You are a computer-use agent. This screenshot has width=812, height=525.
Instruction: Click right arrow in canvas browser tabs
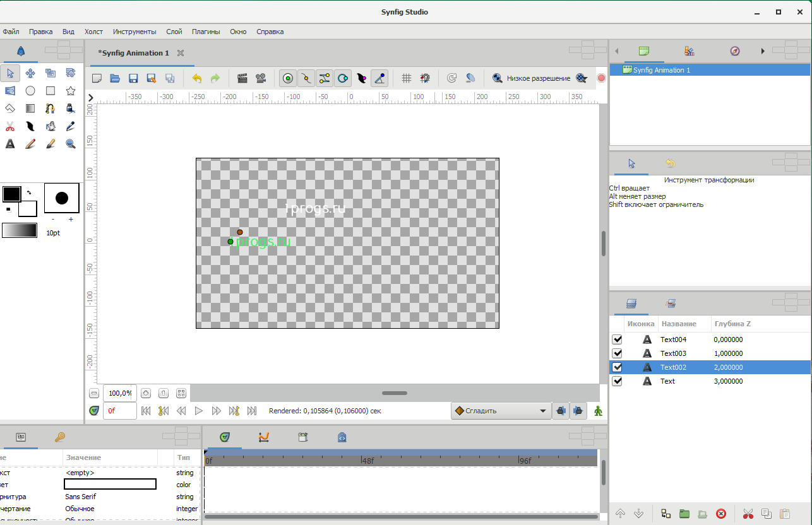coord(763,51)
